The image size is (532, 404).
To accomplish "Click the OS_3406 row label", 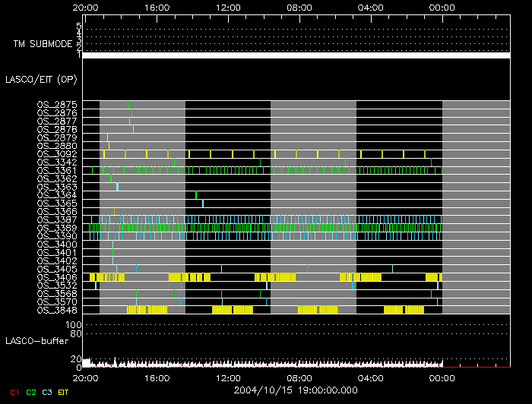I will pyautogui.click(x=57, y=277).
